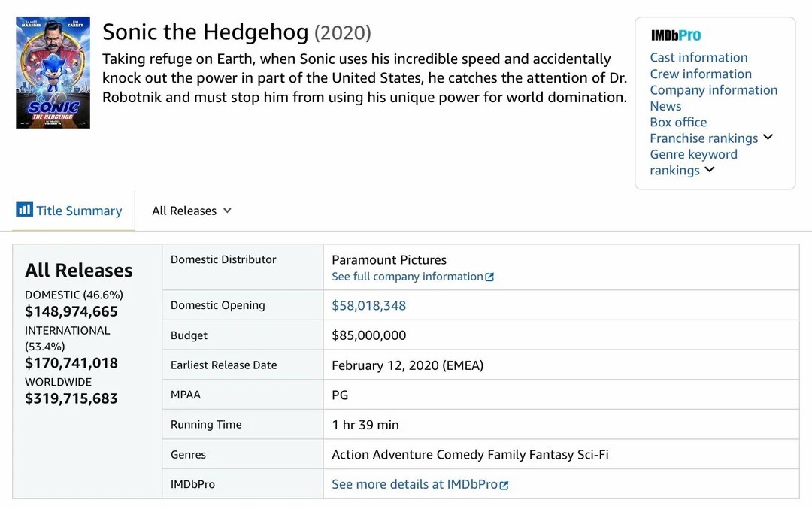Screen dimensions: 812x509
Task: Click the Genre keyword rankings text link
Action: click(x=693, y=162)
